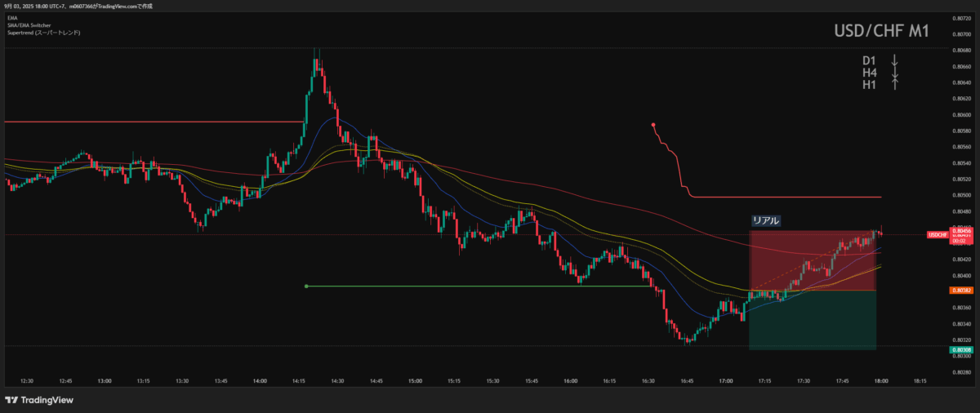Click the red 0.80456 current price label
980x413 pixels.
pos(960,232)
